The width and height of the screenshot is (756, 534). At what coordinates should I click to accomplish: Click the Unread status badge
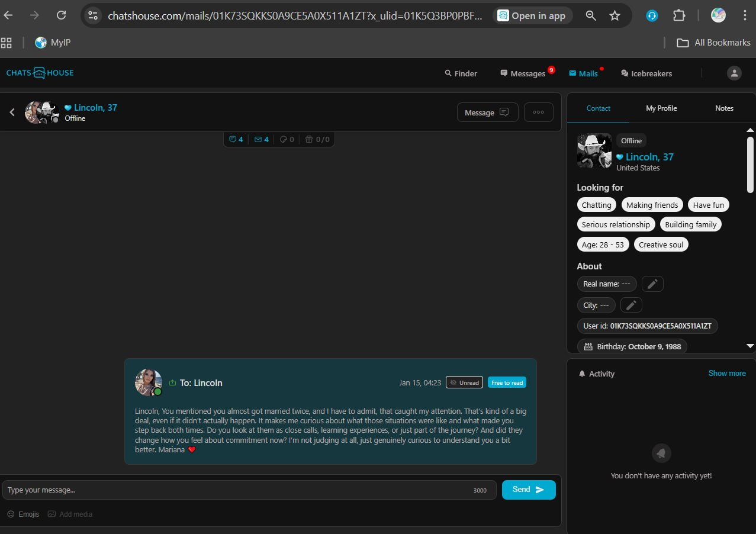(x=464, y=382)
